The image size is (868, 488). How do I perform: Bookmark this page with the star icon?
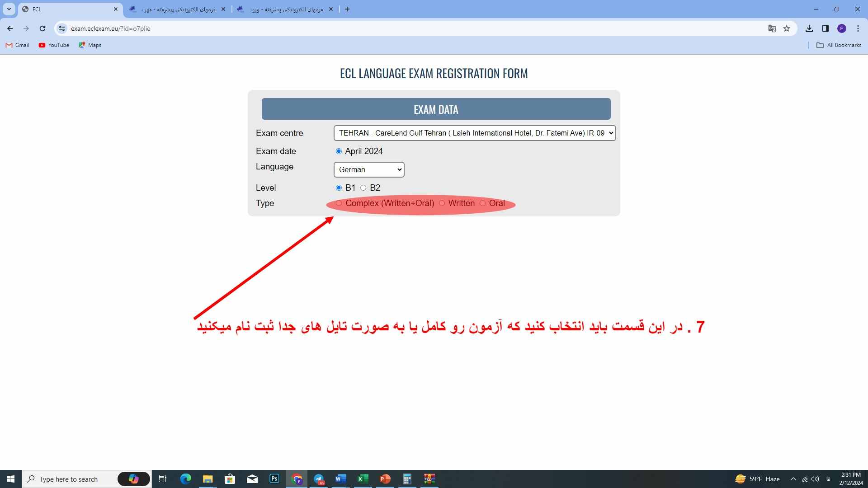coord(787,28)
